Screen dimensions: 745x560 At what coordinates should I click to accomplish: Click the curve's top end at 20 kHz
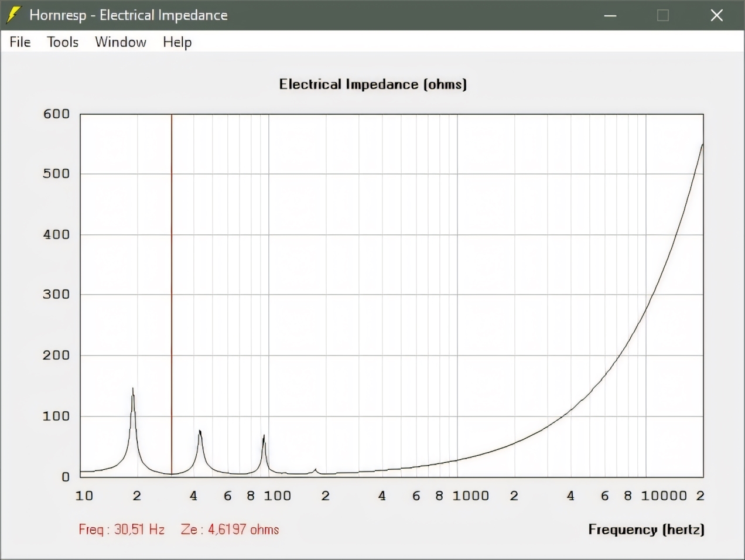(x=702, y=146)
